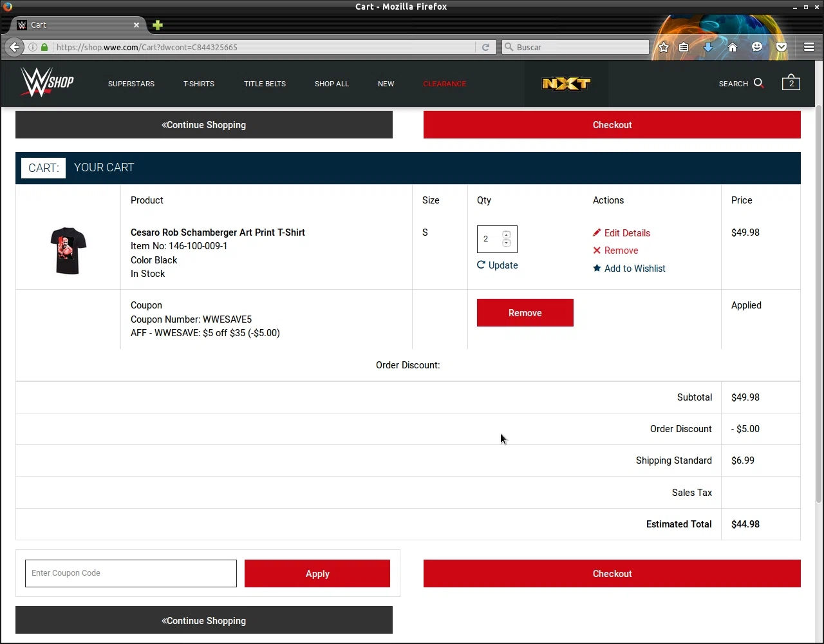Open the Clearance menu item
Screen dimensions: 824x644
445,84
